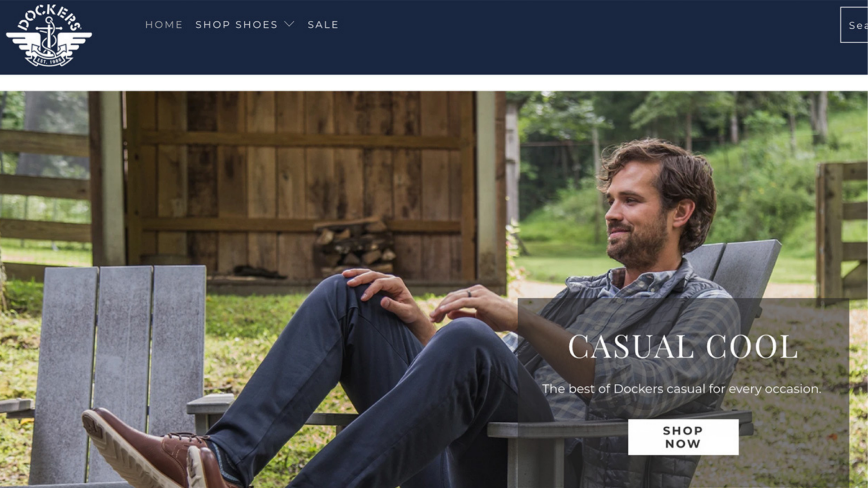Viewport: 868px width, 488px height.
Task: Select the CASUAL COOL headline text
Action: (683, 346)
